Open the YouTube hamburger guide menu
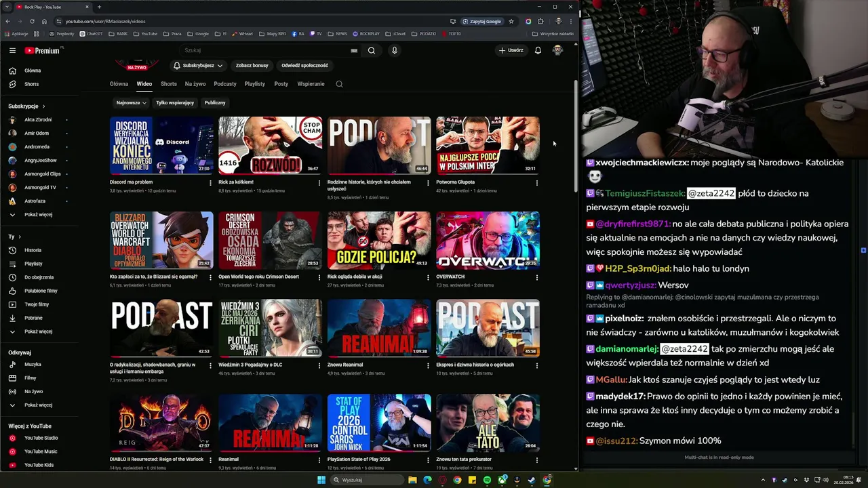Viewport: 868px width, 488px height. 12,50
